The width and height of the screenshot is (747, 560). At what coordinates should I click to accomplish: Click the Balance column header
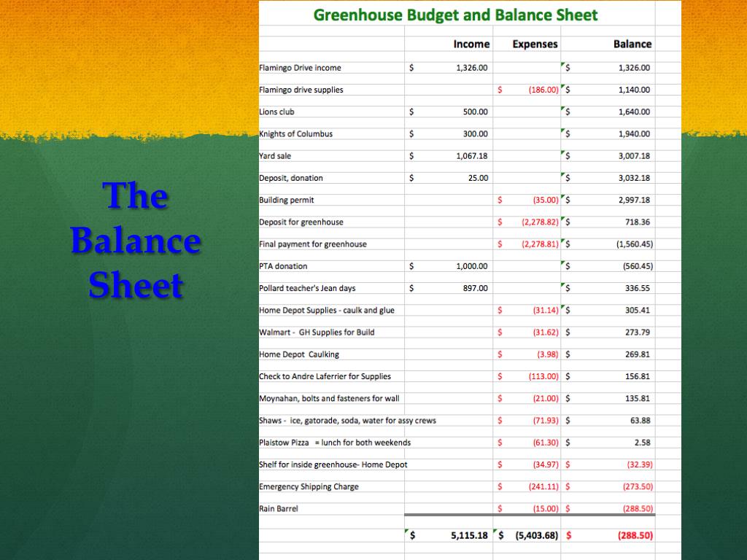(x=632, y=44)
